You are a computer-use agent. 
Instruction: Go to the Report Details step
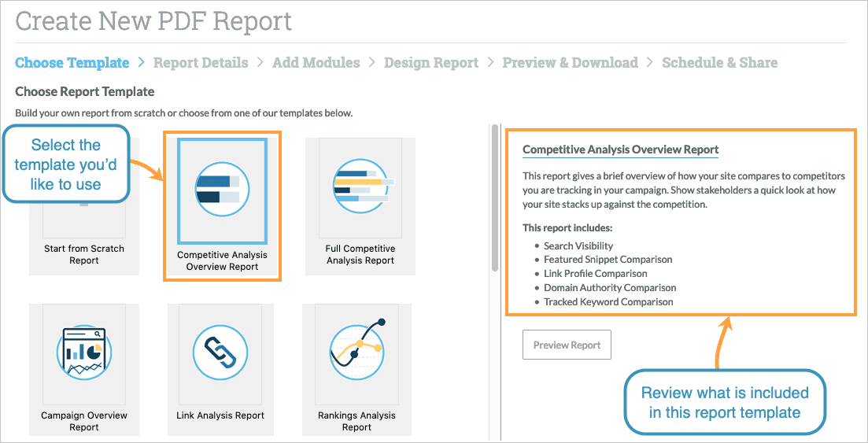pyautogui.click(x=201, y=63)
